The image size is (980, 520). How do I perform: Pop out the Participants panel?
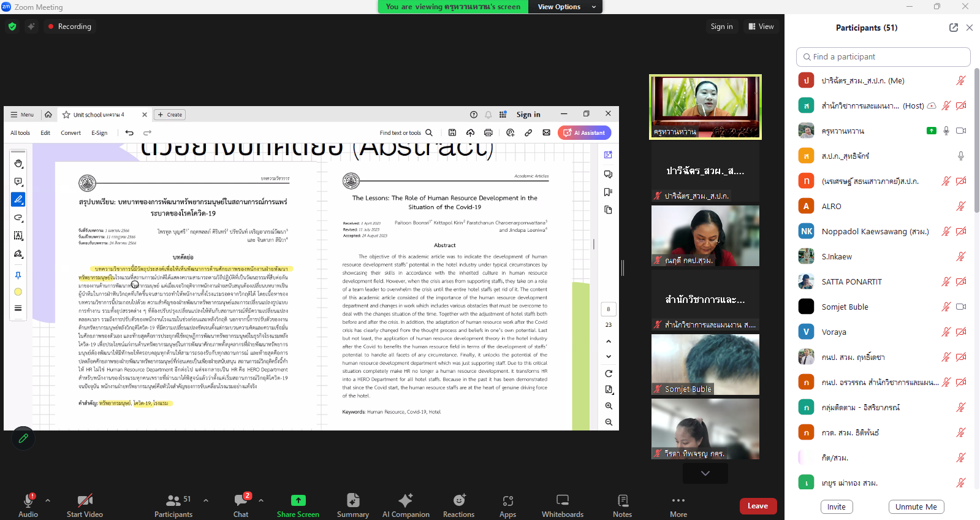pyautogui.click(x=954, y=28)
